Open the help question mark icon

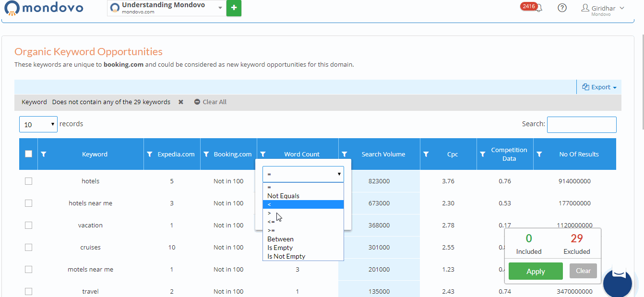(x=562, y=8)
